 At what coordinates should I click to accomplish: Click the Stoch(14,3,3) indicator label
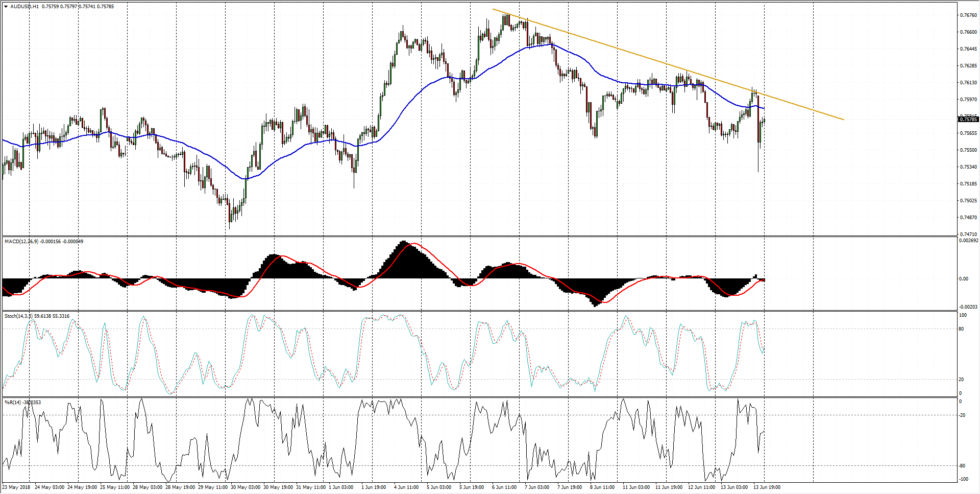[x=18, y=316]
